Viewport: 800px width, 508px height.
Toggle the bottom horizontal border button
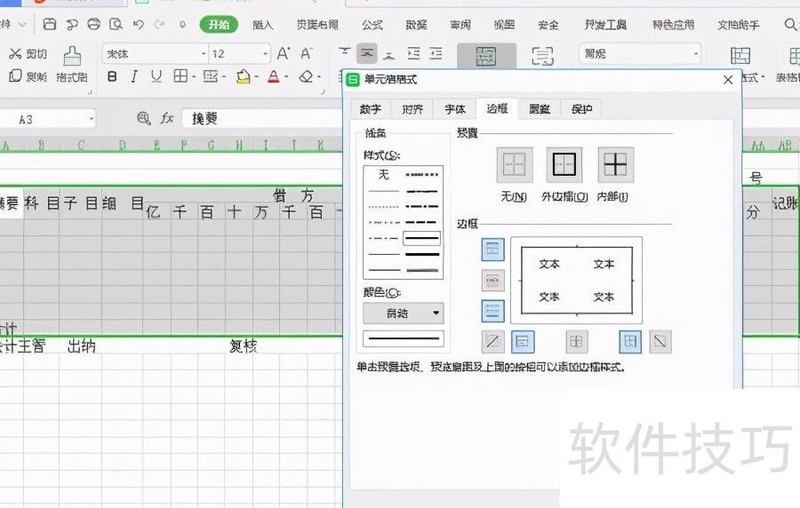click(493, 311)
